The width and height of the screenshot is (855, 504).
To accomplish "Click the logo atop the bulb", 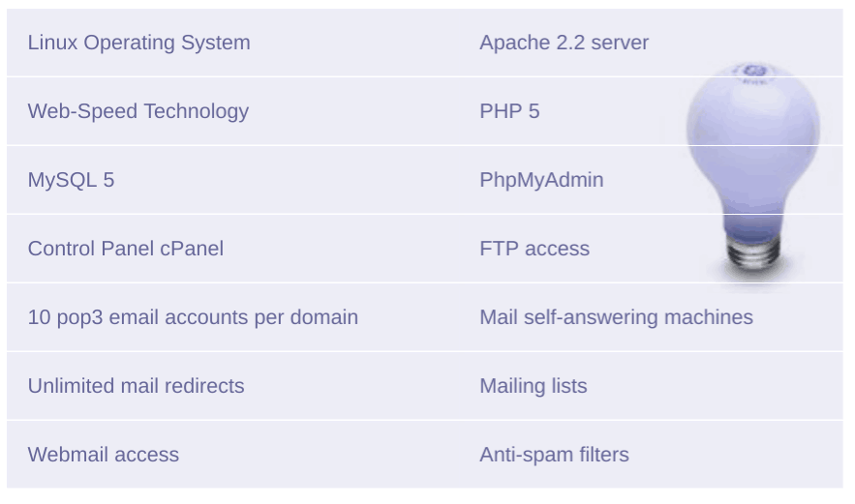I will click(x=754, y=71).
